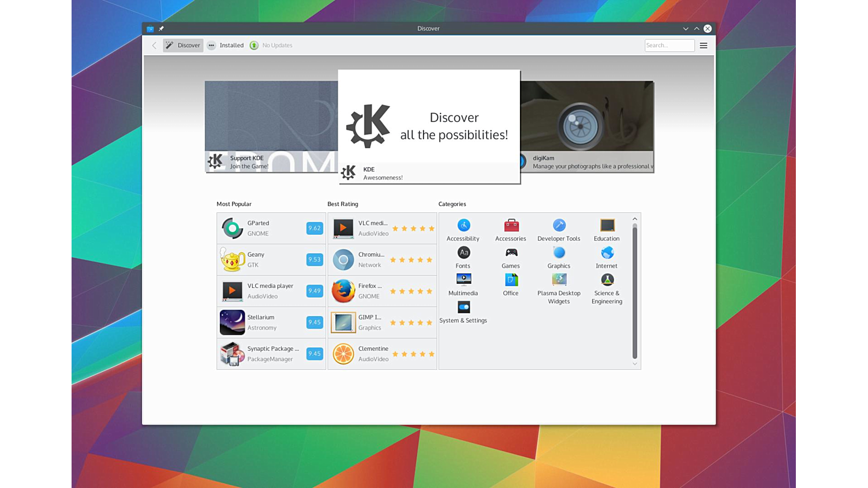868x488 pixels.
Task: Open the Developer Tools category
Action: tap(558, 230)
